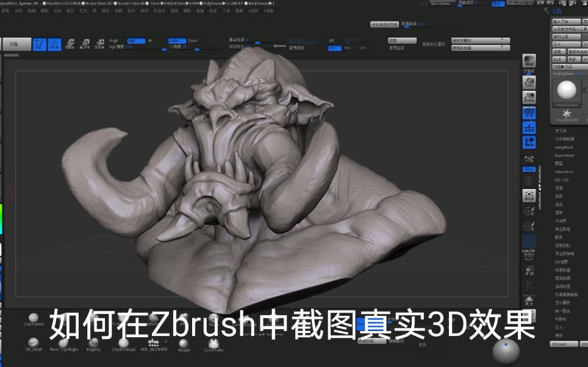This screenshot has height=367, width=588.
Task: Click the 界面透明 slider at top
Action: coord(473,3)
